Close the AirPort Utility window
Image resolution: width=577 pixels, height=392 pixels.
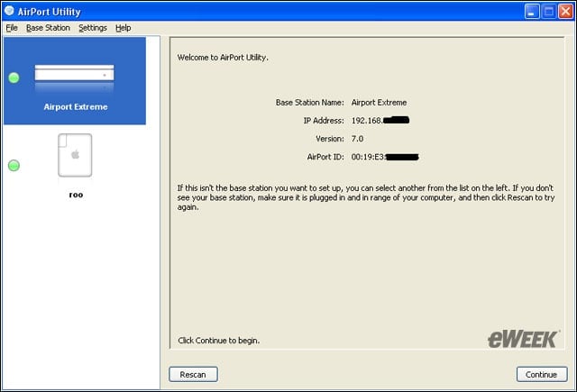coord(565,12)
